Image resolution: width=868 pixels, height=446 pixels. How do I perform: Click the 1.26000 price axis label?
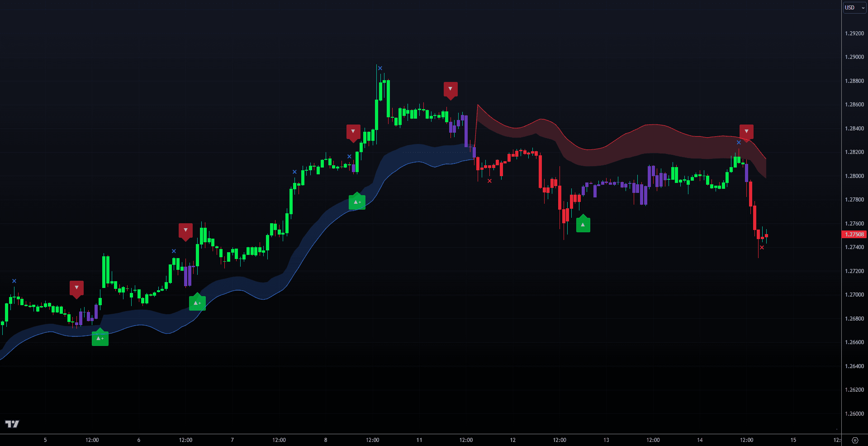[x=854, y=413]
